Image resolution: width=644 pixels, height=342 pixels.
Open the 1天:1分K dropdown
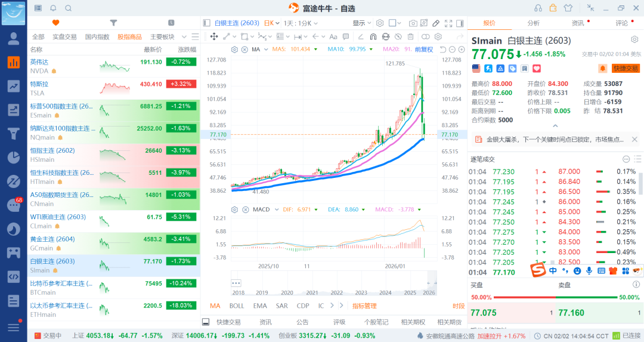tap(300, 23)
